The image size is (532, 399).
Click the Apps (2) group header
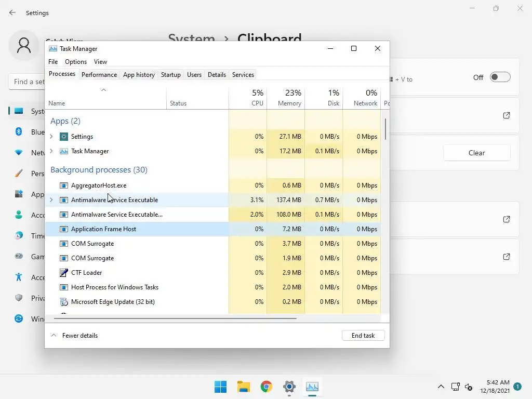click(65, 121)
